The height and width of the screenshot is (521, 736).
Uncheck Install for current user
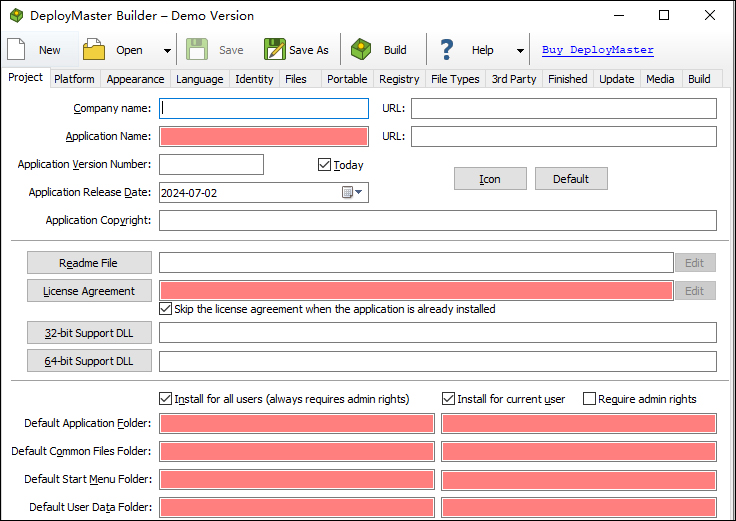pos(449,399)
